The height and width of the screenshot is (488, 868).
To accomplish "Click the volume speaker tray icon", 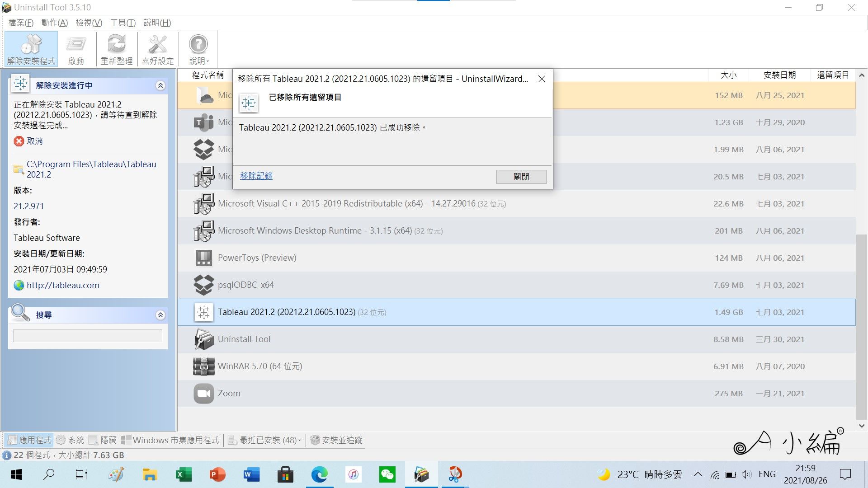I will click(x=746, y=474).
